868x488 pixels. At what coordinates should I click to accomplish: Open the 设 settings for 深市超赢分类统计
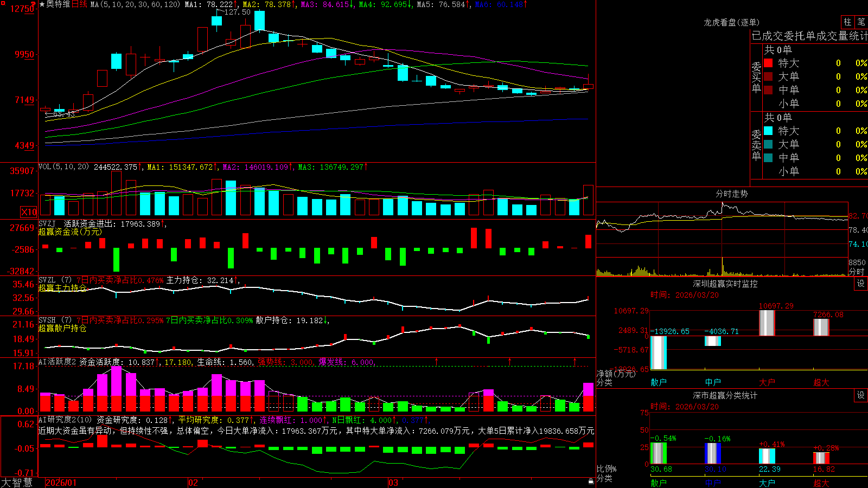coord(861,395)
